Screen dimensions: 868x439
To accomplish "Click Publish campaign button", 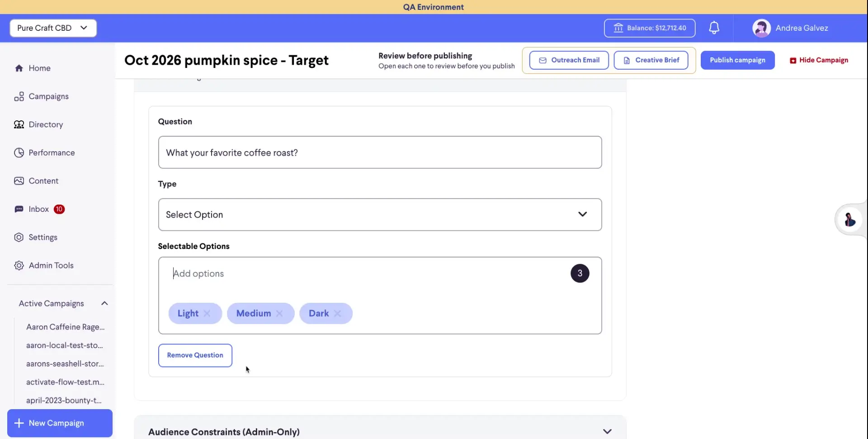I will [737, 60].
